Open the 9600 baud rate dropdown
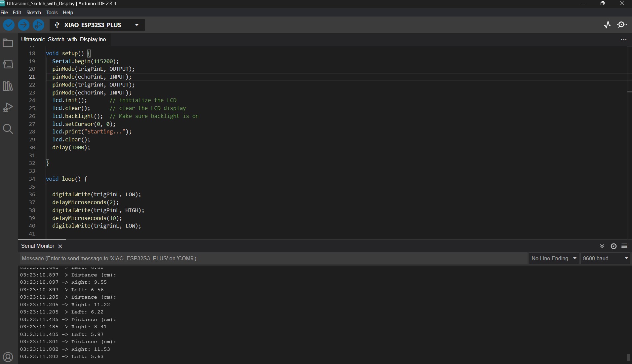The image size is (632, 364). click(605, 258)
